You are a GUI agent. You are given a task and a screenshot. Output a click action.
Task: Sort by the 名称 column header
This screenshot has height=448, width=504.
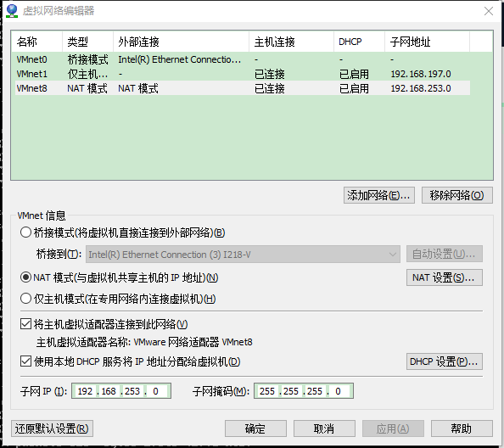pos(36,42)
